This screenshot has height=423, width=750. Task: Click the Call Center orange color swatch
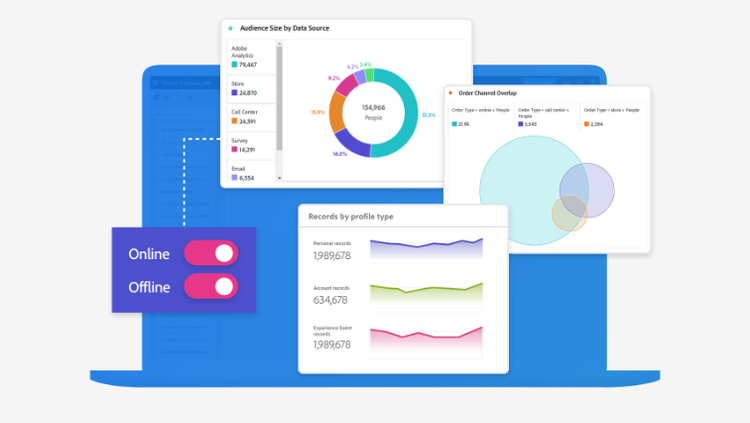point(234,121)
